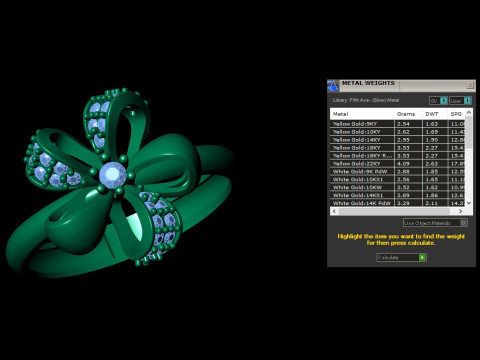Click the Metal Weights scale icon
This screenshot has width=480, height=360.
(x=333, y=86)
